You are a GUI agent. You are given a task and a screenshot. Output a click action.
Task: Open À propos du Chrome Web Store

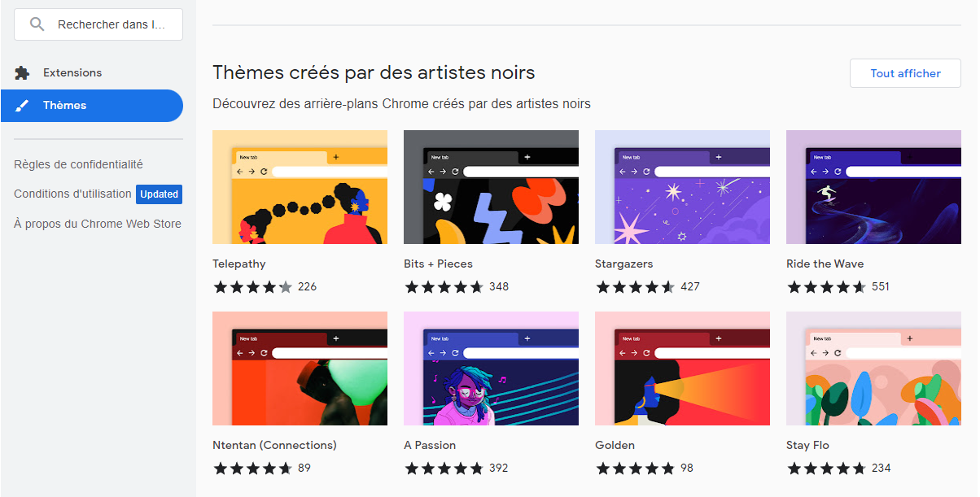(x=98, y=224)
